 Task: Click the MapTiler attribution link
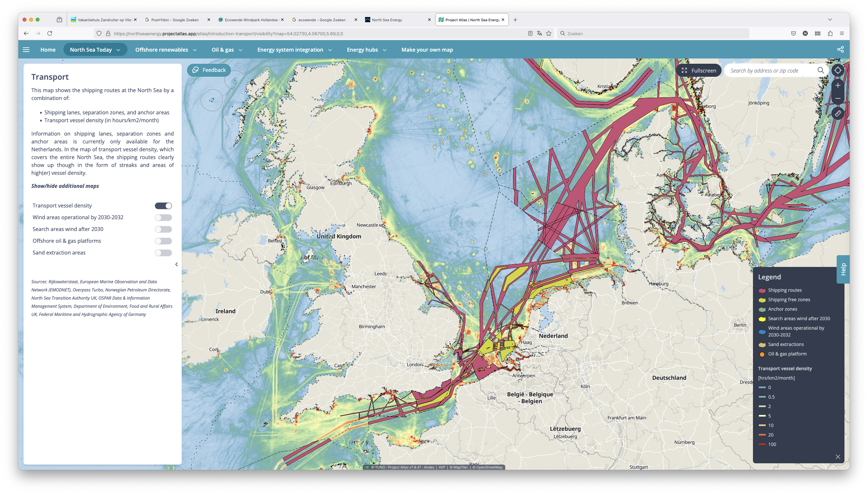point(459,467)
